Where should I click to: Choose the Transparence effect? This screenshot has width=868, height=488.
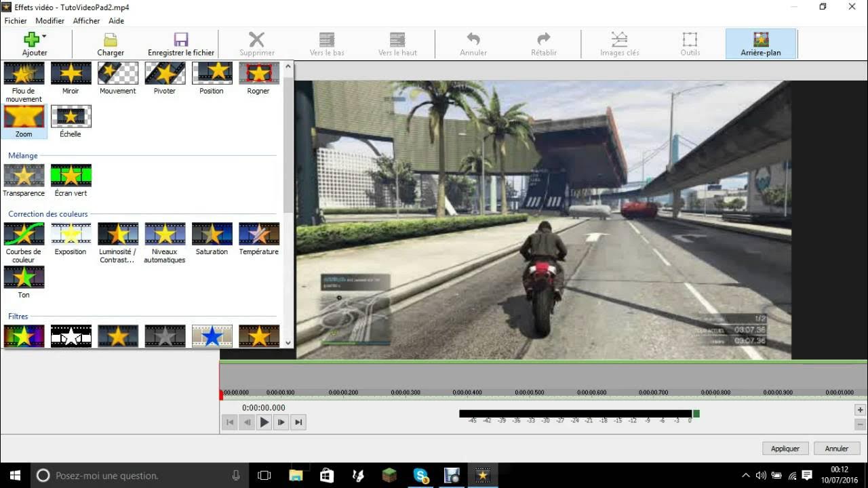[24, 181]
